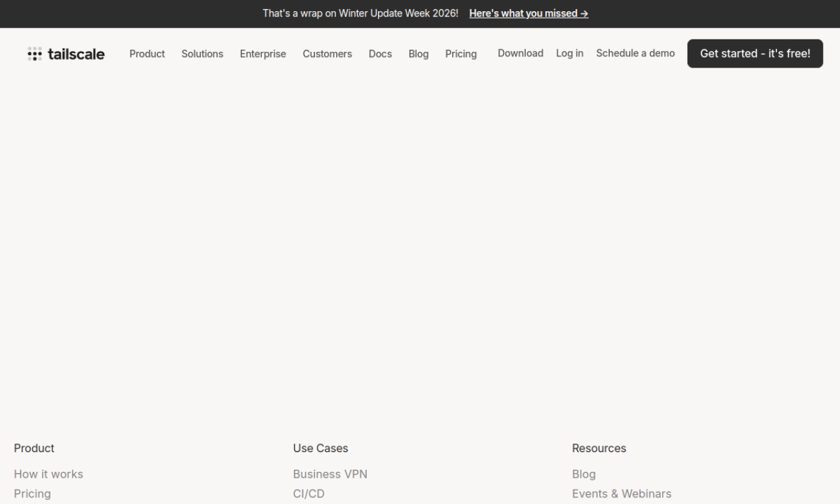Follow the Here's what you missed banner link
The height and width of the screenshot is (504, 840).
click(x=528, y=13)
